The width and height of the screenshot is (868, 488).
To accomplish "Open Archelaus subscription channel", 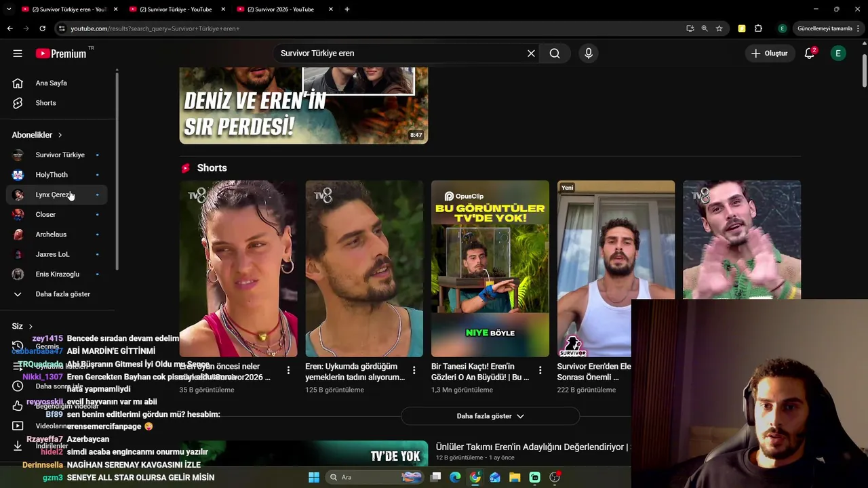I will pos(57,235).
